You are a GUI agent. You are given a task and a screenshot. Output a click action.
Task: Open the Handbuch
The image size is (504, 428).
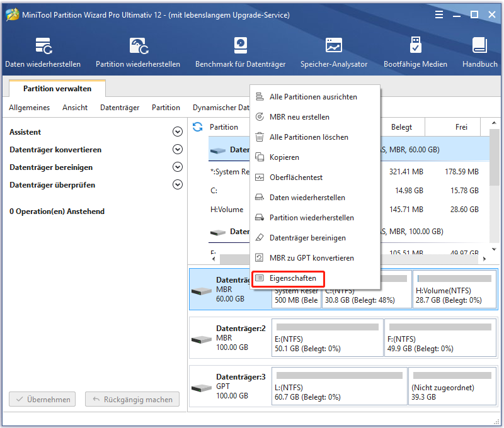click(x=480, y=52)
